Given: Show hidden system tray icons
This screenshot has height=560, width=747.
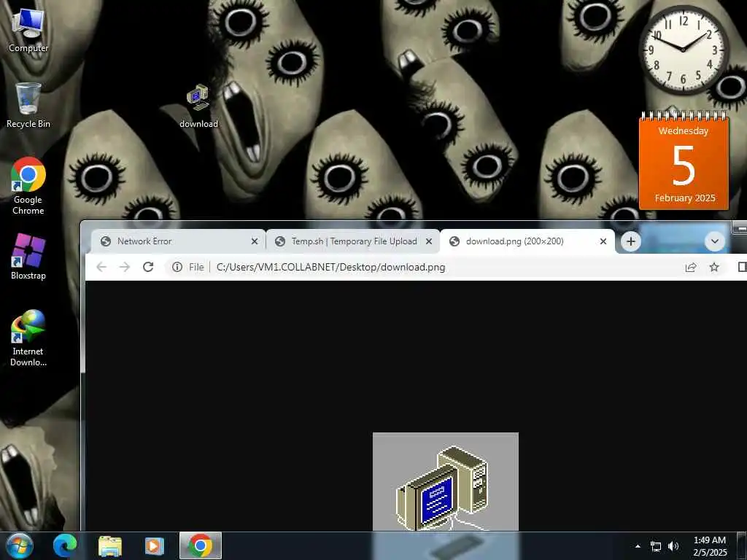Looking at the screenshot, I should 638,546.
